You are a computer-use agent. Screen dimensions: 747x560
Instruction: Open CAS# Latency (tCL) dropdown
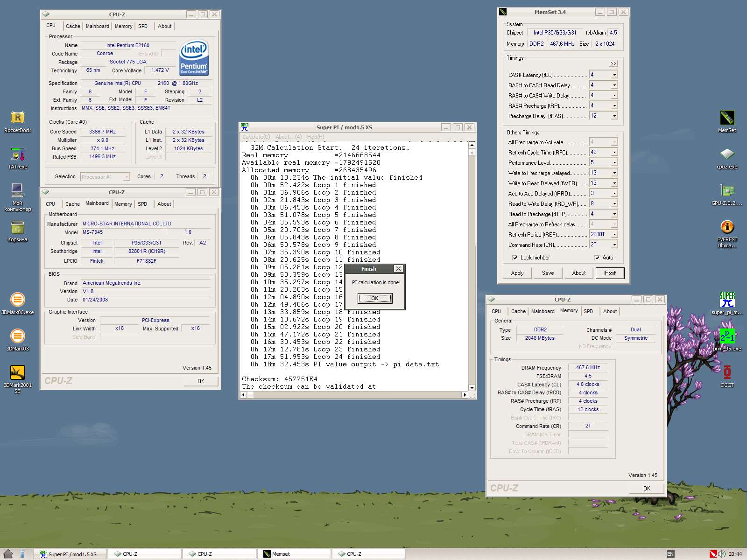pyautogui.click(x=614, y=75)
